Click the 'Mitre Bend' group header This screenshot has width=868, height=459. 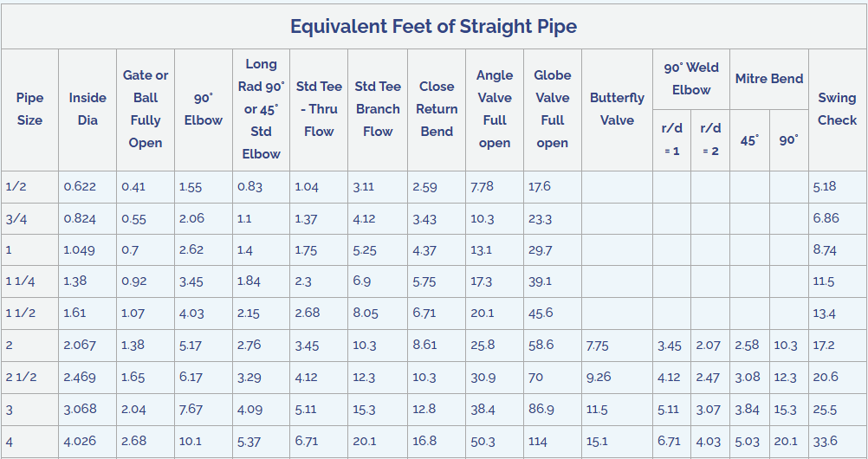click(769, 79)
